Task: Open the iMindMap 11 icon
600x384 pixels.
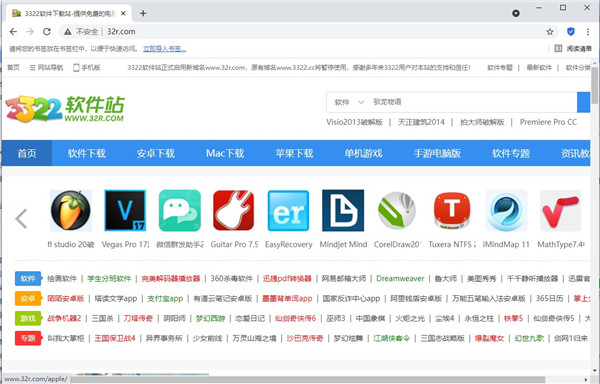Action: [x=506, y=210]
